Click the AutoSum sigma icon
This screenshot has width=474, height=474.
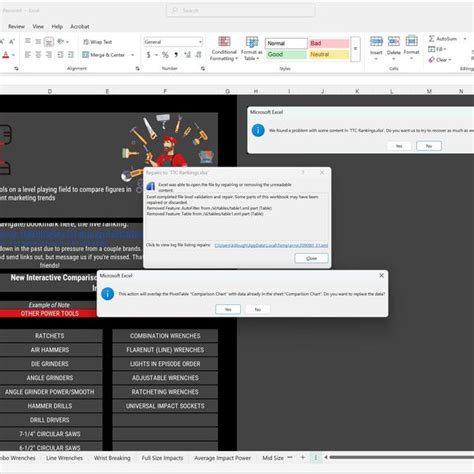(431, 39)
